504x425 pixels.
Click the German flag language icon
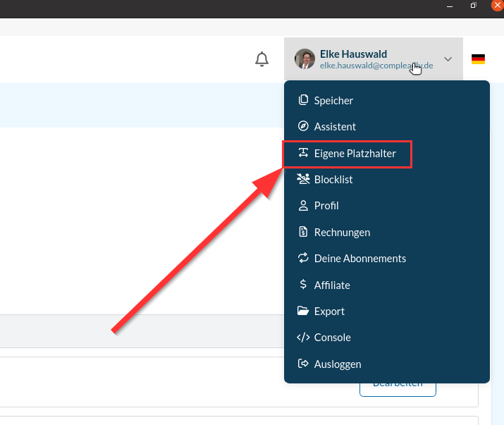click(x=478, y=59)
